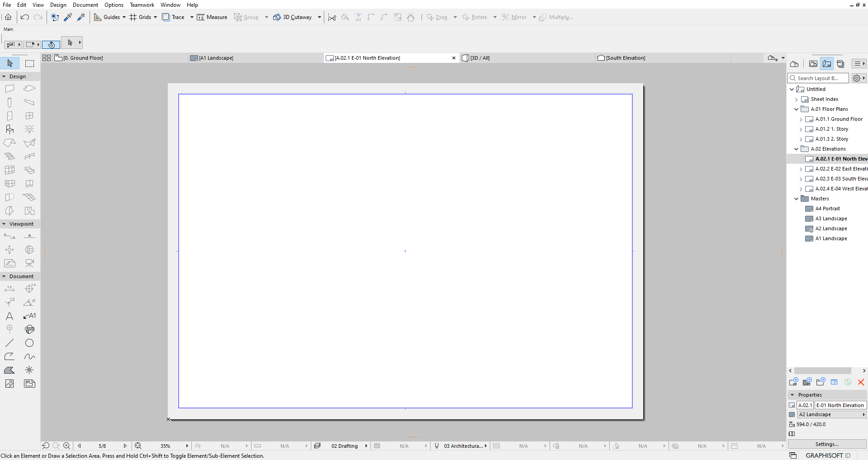Viewport: 868px width, 460px height.
Task: Delete selected layout with red X
Action: (861, 382)
